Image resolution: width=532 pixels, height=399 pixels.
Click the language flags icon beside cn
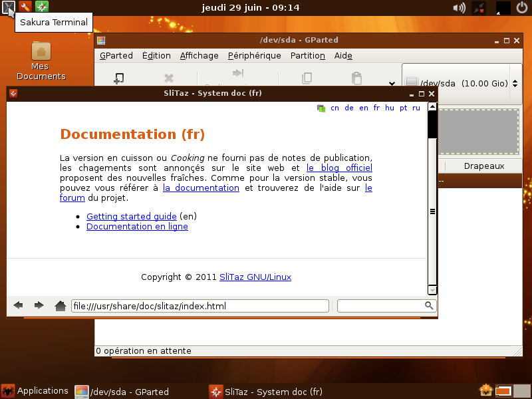(x=321, y=108)
